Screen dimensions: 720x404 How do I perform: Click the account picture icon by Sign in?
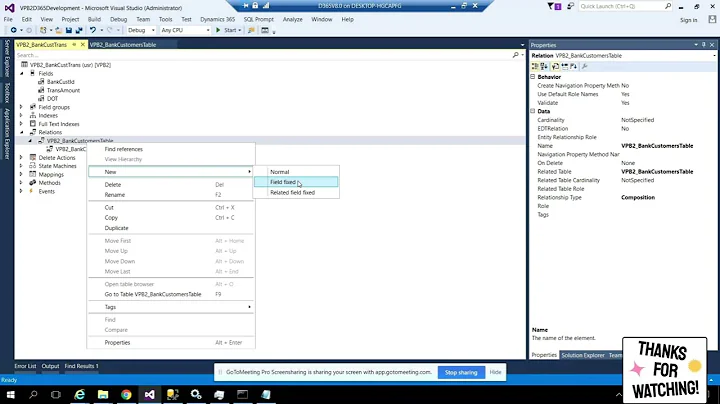point(712,19)
